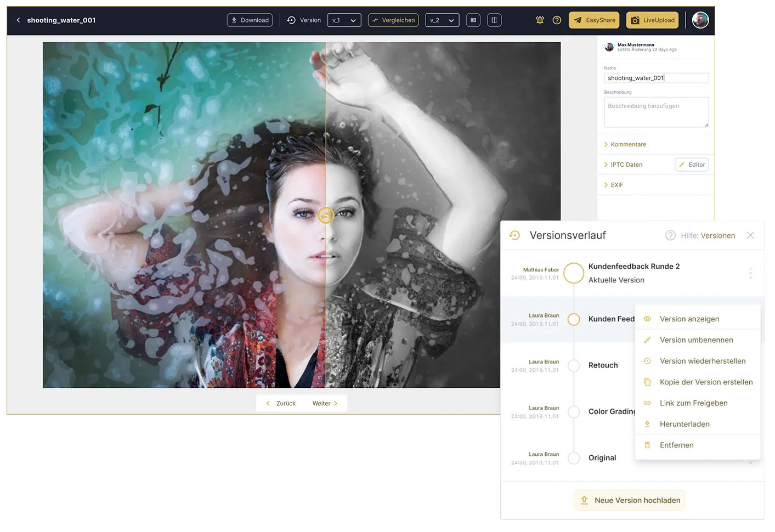775x532 pixels.
Task: Open the three-dot menu on Kundenfeedback Runde 2
Action: point(751,273)
